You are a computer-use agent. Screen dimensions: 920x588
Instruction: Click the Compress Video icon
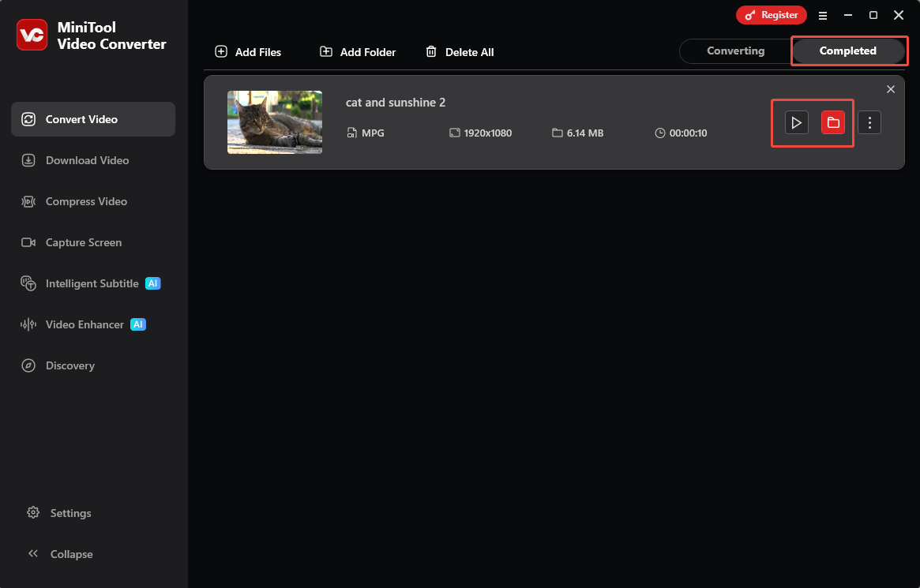28,201
